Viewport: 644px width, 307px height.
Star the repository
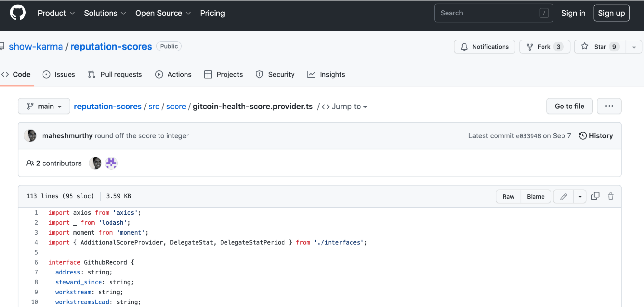[x=600, y=47]
